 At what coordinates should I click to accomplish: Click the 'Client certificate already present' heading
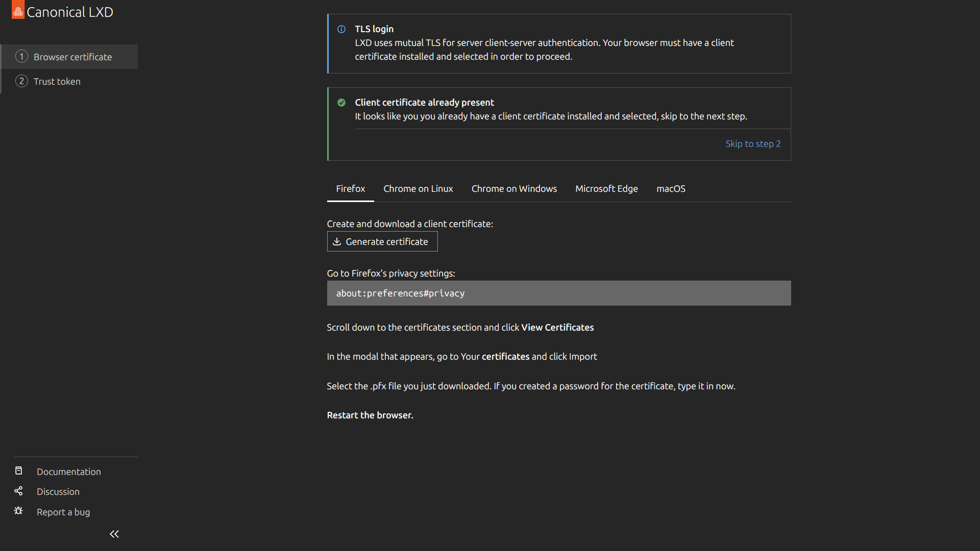pos(424,103)
